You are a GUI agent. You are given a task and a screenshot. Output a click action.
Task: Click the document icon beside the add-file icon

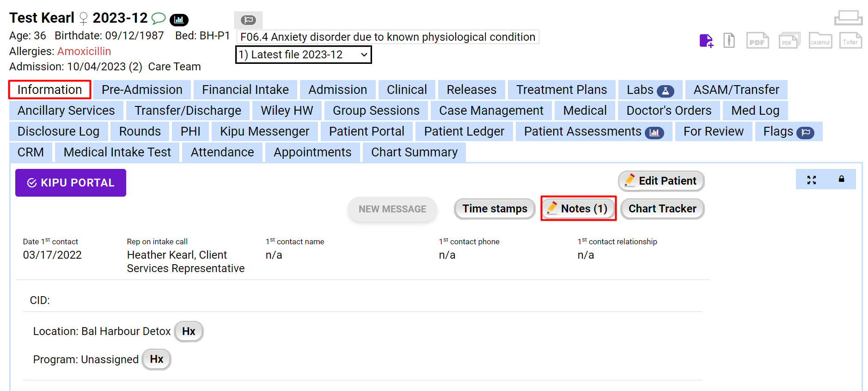click(729, 41)
